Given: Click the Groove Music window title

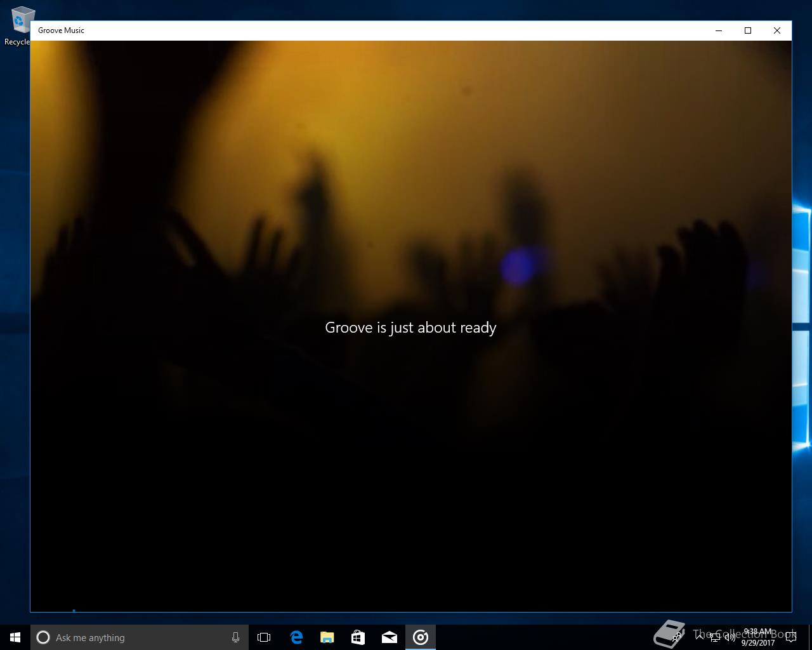Looking at the screenshot, I should pyautogui.click(x=61, y=30).
